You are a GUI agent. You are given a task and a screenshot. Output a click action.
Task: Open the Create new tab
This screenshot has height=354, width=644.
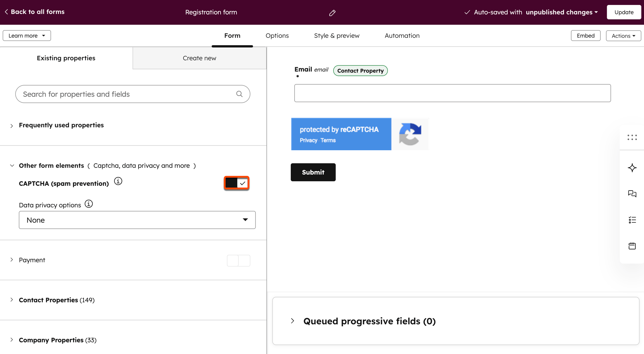pos(199,58)
